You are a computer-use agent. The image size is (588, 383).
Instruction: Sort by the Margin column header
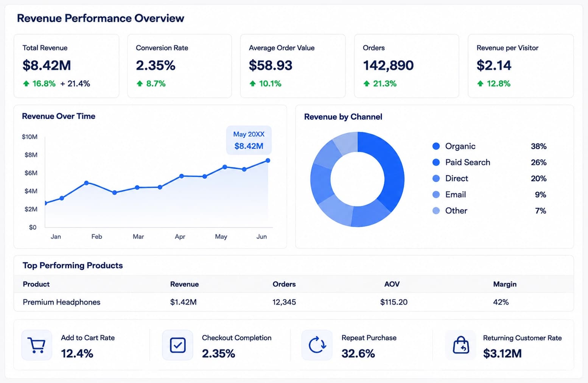coord(505,284)
